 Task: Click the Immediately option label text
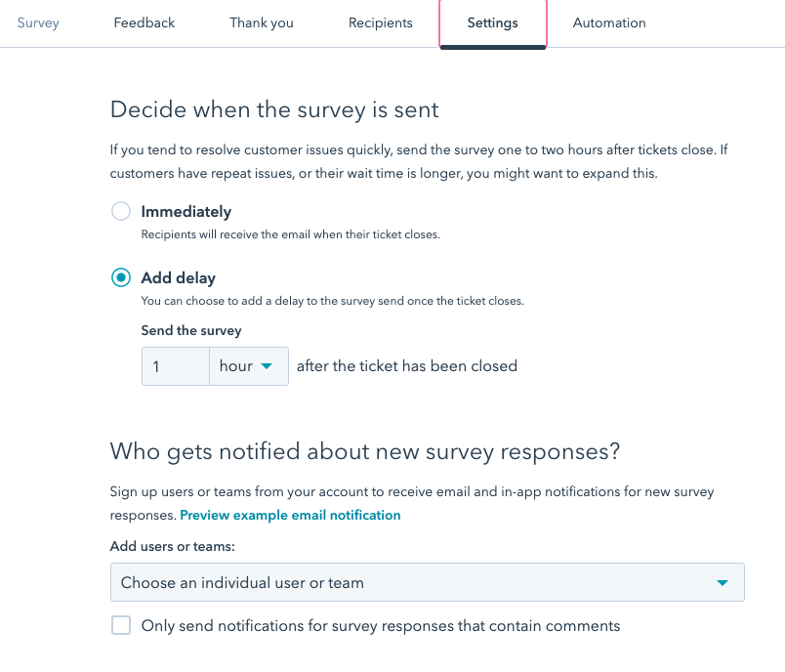186,212
